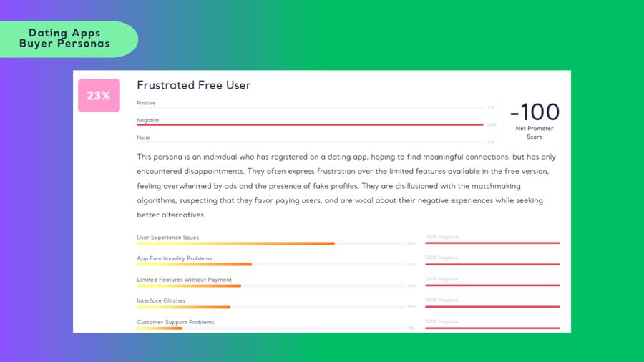
Task: Open the App Functionality Problems topic
Action: [x=174, y=258]
